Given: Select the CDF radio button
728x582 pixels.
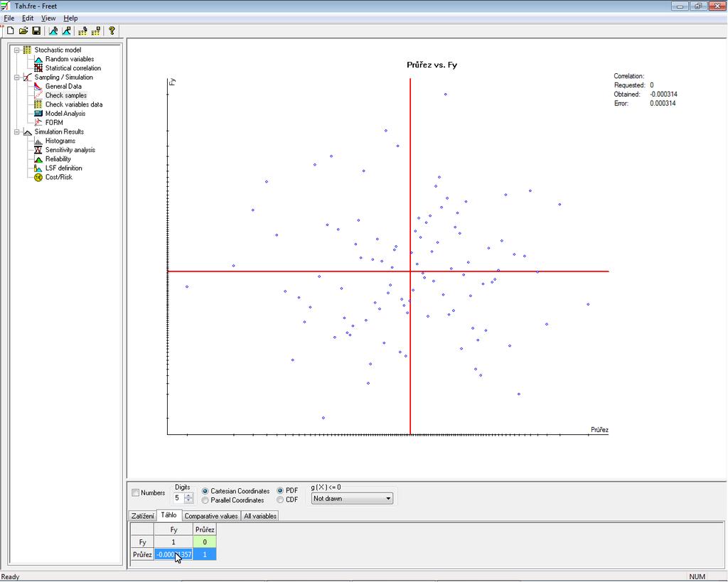Looking at the screenshot, I should [280, 500].
